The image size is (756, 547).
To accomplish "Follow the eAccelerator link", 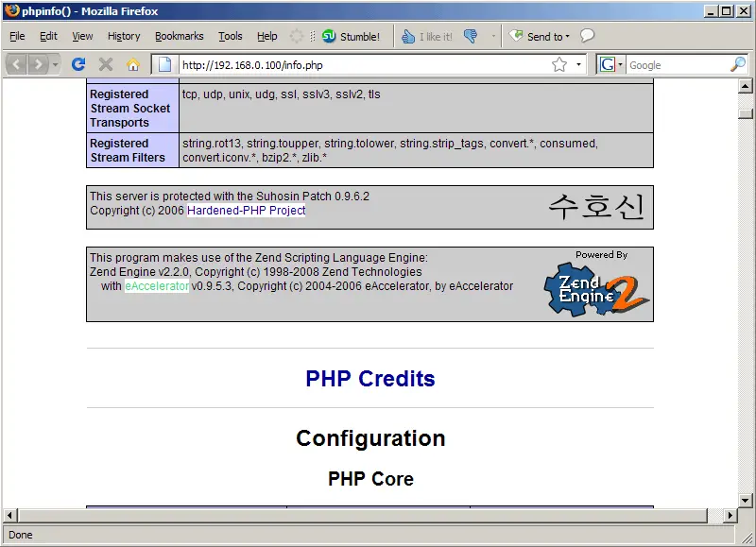I will [157, 286].
